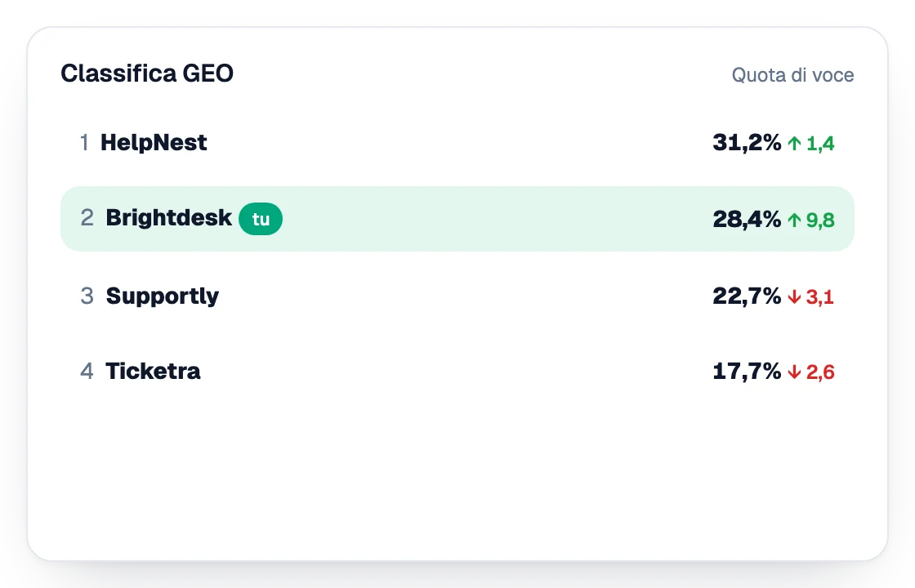Image resolution: width=915 pixels, height=588 pixels.
Task: Click HelpNest's 31,2% share value
Action: coord(747,143)
